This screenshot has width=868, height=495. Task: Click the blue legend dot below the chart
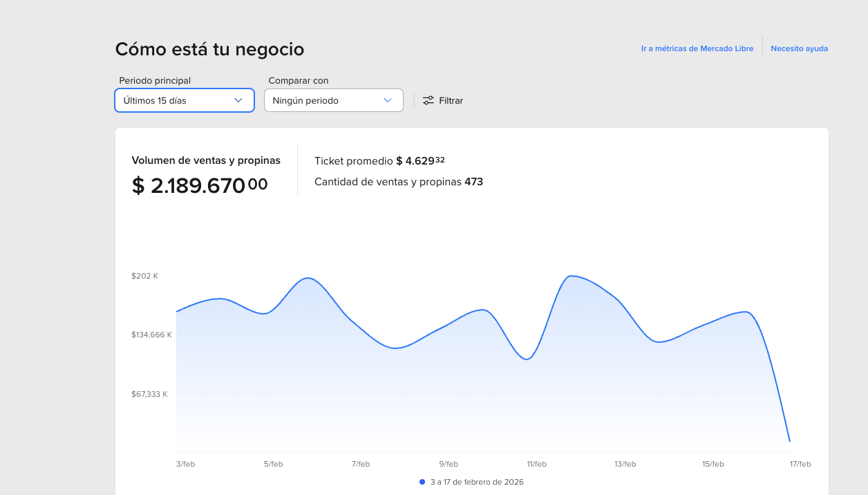[x=422, y=482]
